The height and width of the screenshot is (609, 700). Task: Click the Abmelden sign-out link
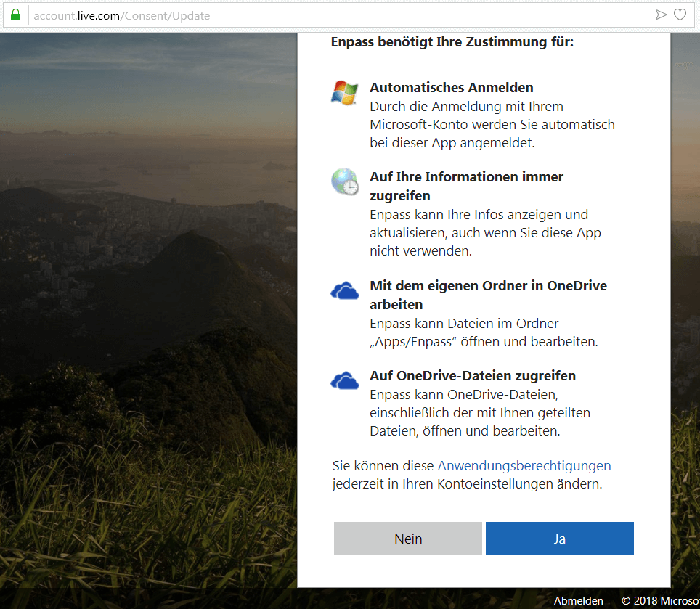pyautogui.click(x=579, y=601)
